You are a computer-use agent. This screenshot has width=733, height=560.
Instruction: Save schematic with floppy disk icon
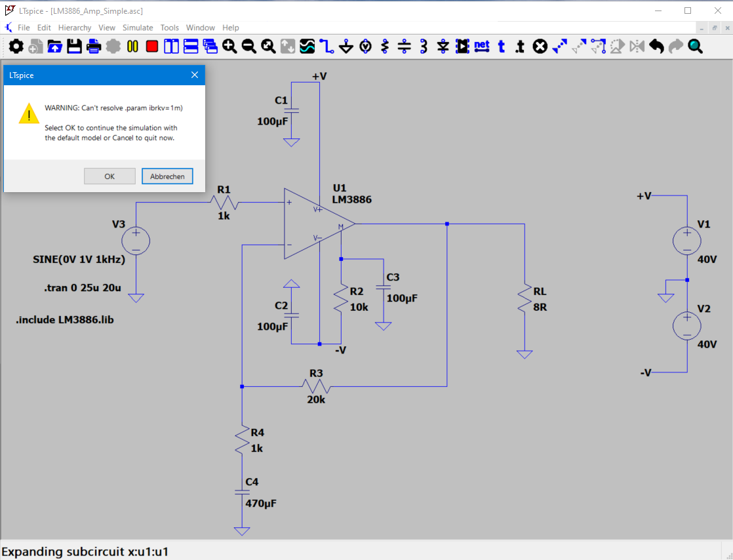74,47
